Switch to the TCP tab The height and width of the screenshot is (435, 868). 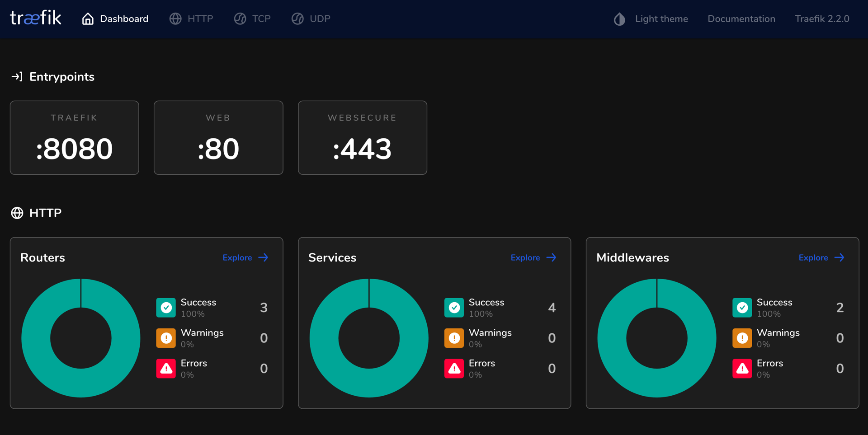coord(261,19)
